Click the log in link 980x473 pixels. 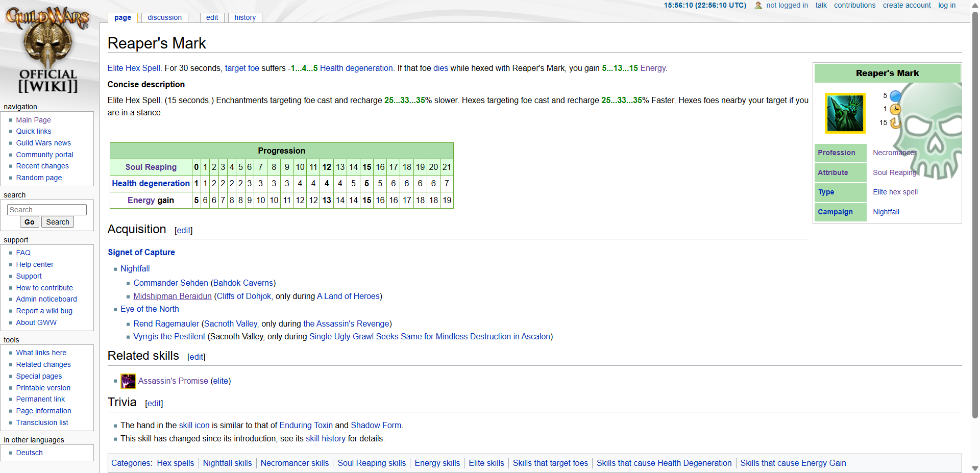pyautogui.click(x=946, y=5)
